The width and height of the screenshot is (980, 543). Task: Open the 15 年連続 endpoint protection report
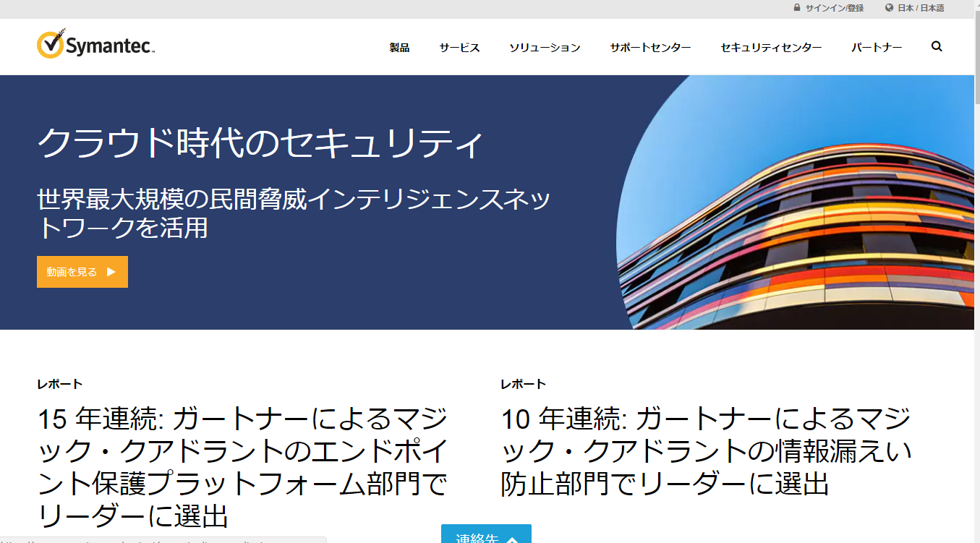pyautogui.click(x=242, y=466)
